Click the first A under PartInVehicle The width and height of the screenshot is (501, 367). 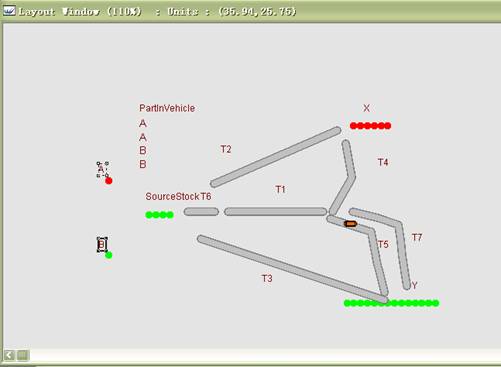(x=143, y=123)
